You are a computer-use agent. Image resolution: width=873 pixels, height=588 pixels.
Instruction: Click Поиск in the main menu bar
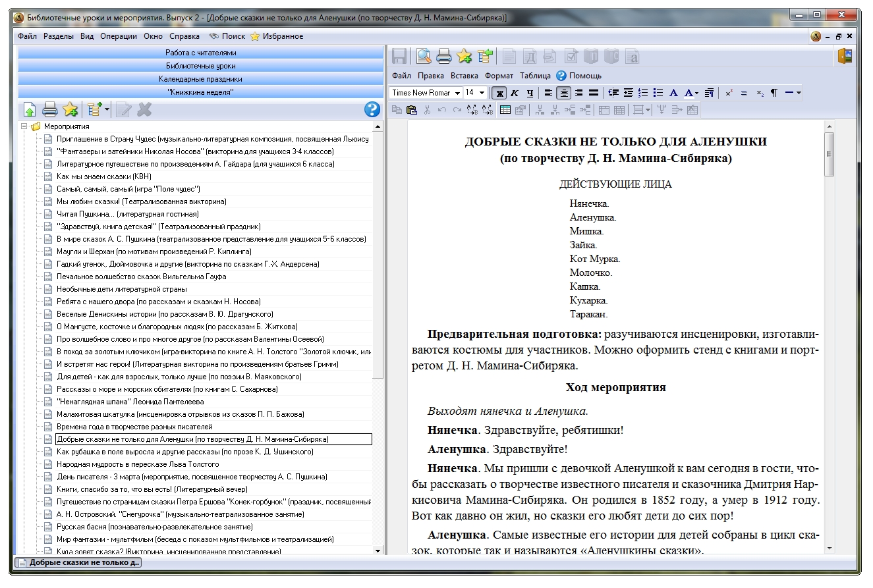227,36
